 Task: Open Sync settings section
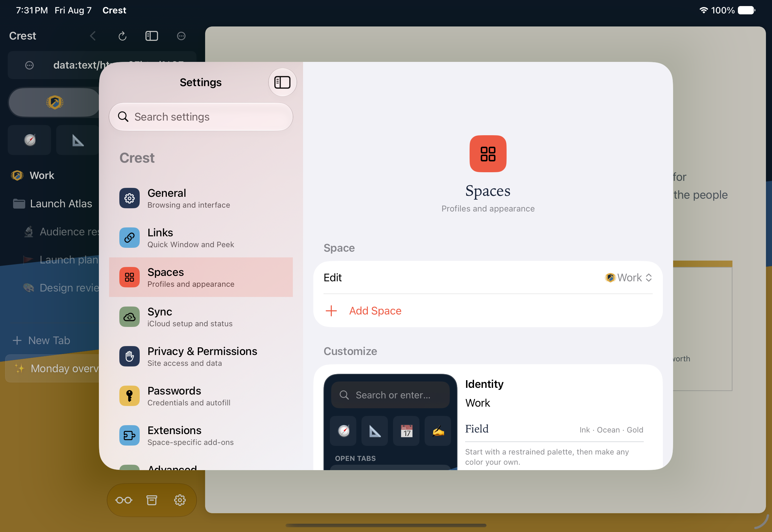pos(201,317)
